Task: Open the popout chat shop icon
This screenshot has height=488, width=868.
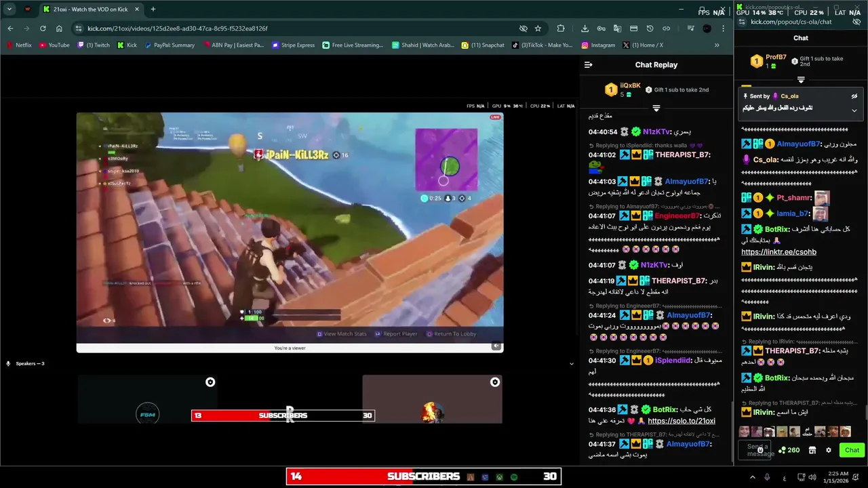Action: (812, 450)
